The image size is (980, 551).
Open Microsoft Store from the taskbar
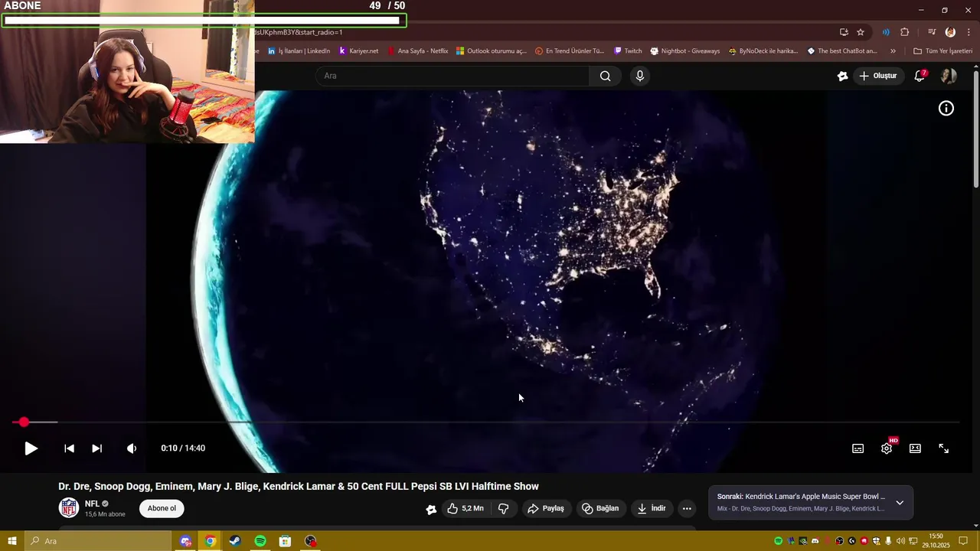285,541
